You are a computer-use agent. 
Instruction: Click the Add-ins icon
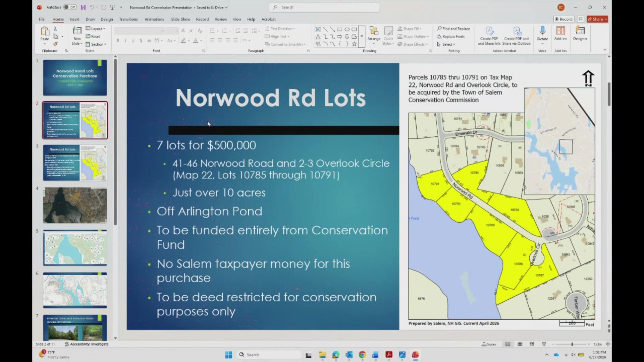click(560, 31)
